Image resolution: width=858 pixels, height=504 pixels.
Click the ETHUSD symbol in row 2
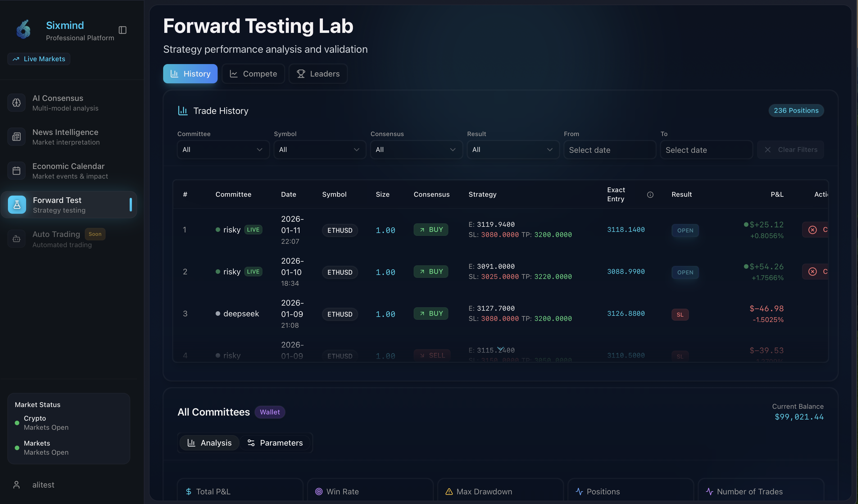click(340, 272)
